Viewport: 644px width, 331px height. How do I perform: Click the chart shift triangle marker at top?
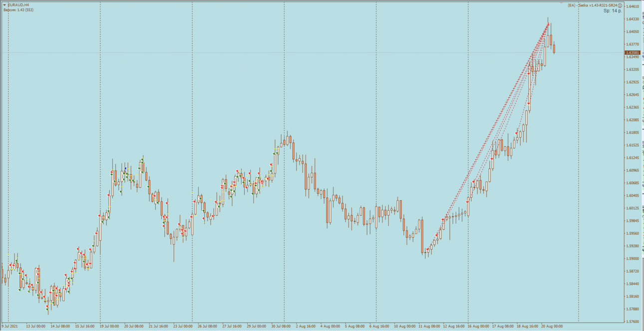561,3
